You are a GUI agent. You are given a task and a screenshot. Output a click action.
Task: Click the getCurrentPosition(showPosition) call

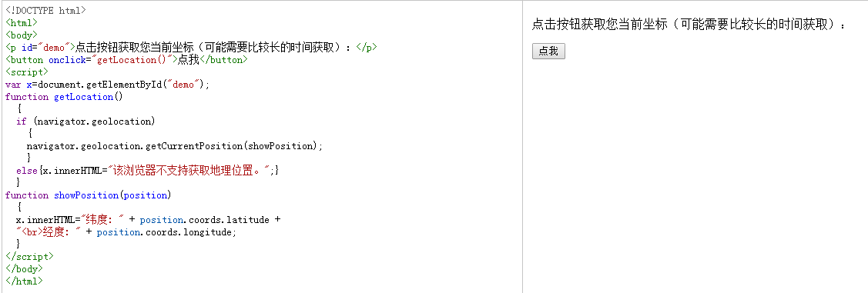coord(233,146)
